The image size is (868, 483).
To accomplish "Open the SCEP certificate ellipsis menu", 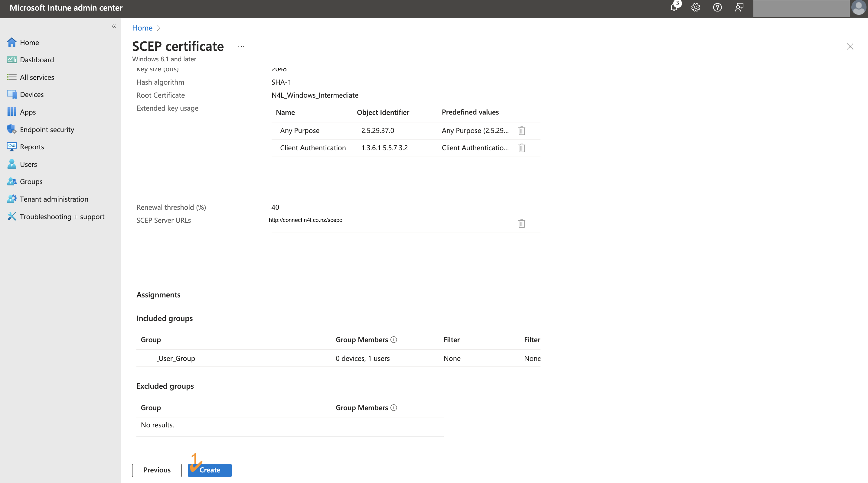I will point(240,47).
